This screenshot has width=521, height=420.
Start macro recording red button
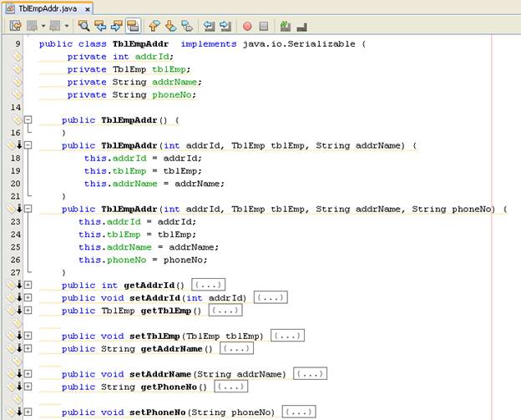[x=247, y=26]
